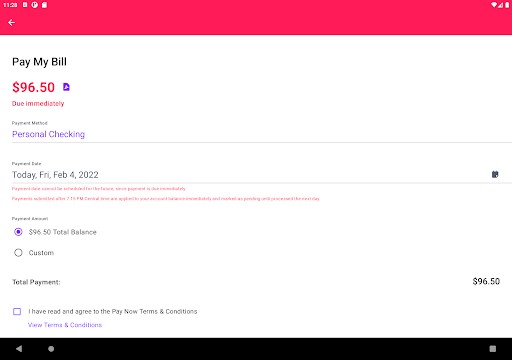Open the Personal Checking payment method selector

[262, 134]
